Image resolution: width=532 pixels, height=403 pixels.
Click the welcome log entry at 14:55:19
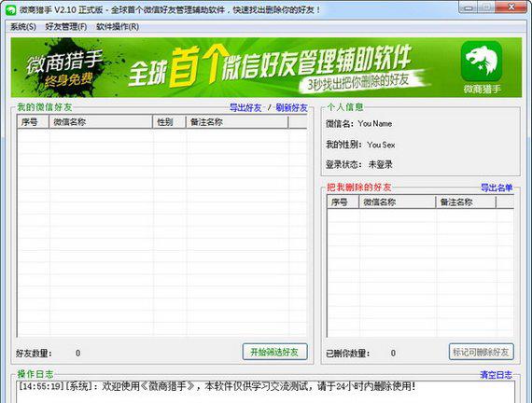(x=217, y=386)
